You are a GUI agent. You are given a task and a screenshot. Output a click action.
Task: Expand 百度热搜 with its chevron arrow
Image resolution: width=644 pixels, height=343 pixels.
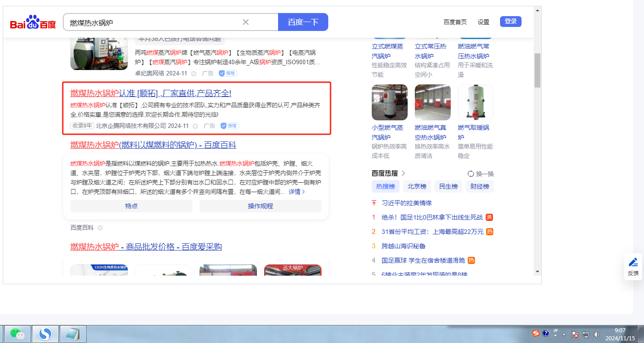pos(403,173)
